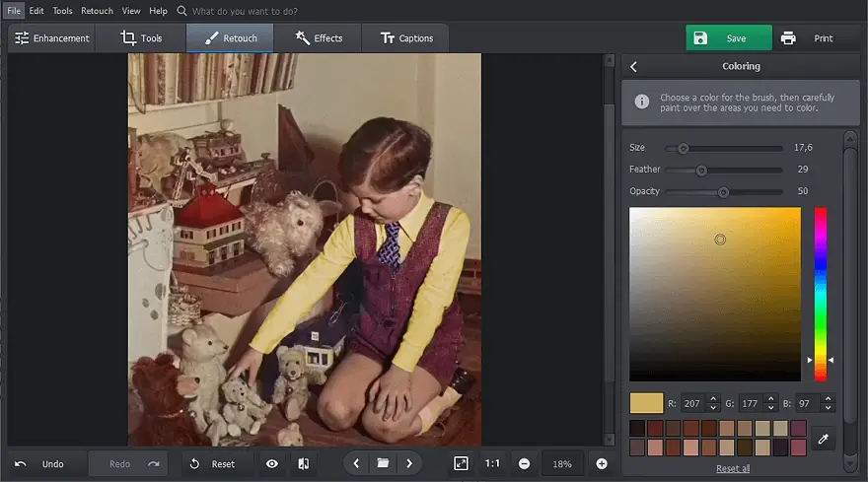Toggle the eye preview original button
The image size is (868, 482).
coord(272,463)
